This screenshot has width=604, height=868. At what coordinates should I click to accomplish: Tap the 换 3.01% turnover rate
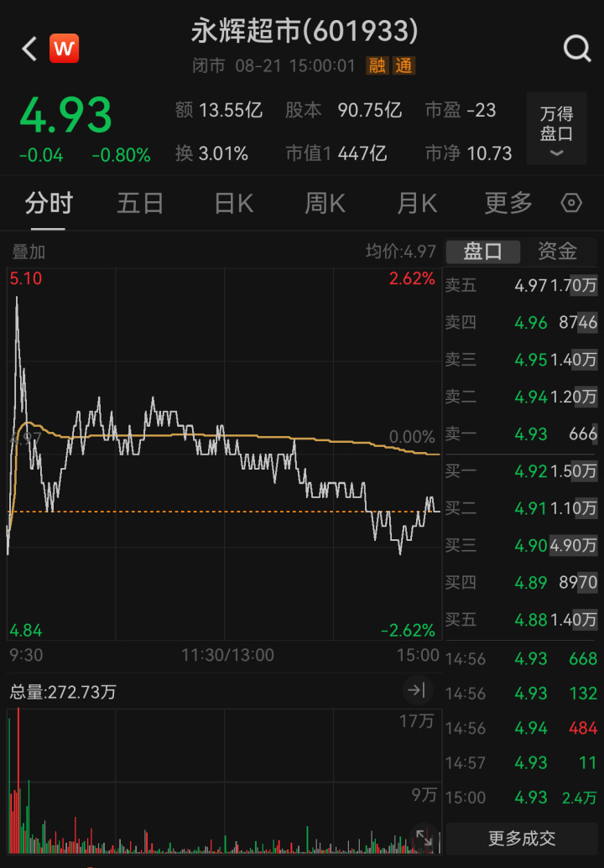211,153
